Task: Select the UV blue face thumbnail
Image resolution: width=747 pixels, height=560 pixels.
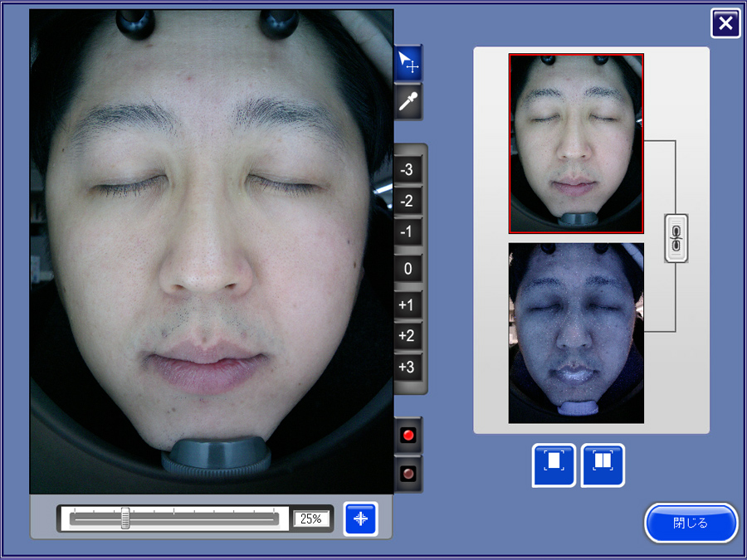Action: pyautogui.click(x=576, y=334)
